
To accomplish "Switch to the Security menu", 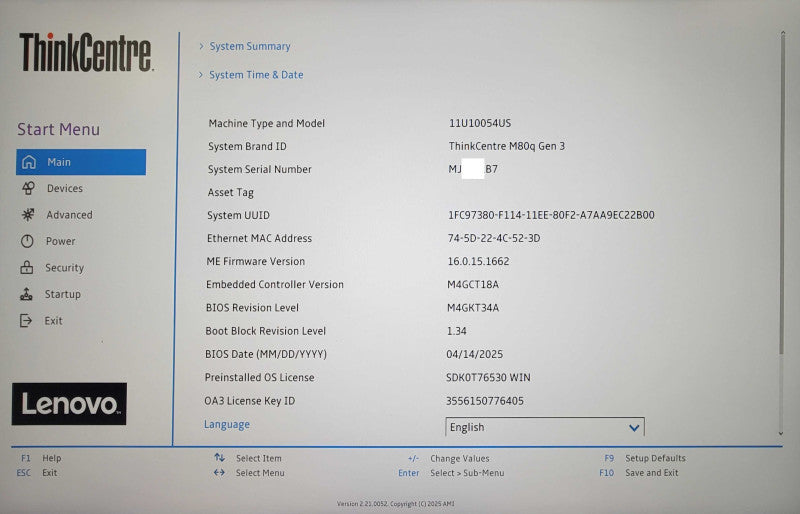I will (64, 267).
